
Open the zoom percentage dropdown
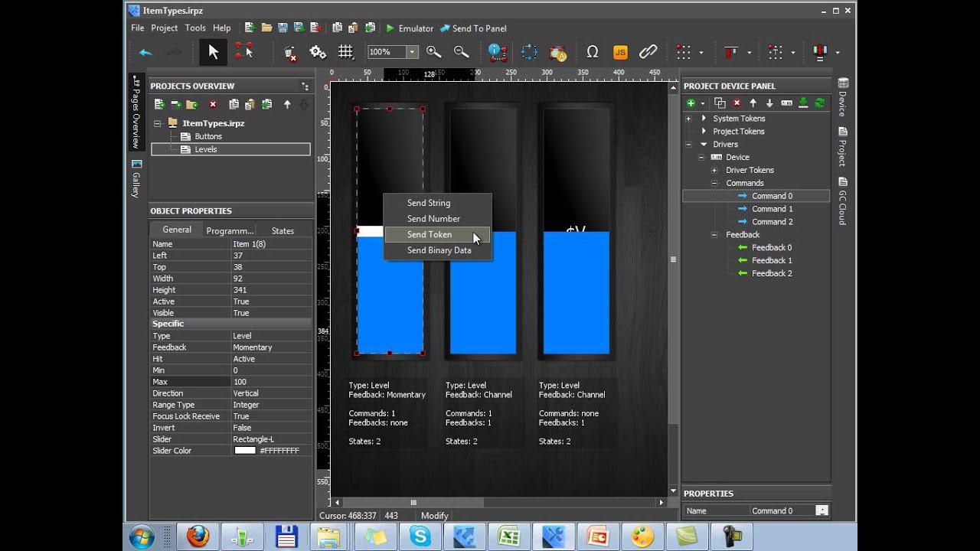point(412,52)
